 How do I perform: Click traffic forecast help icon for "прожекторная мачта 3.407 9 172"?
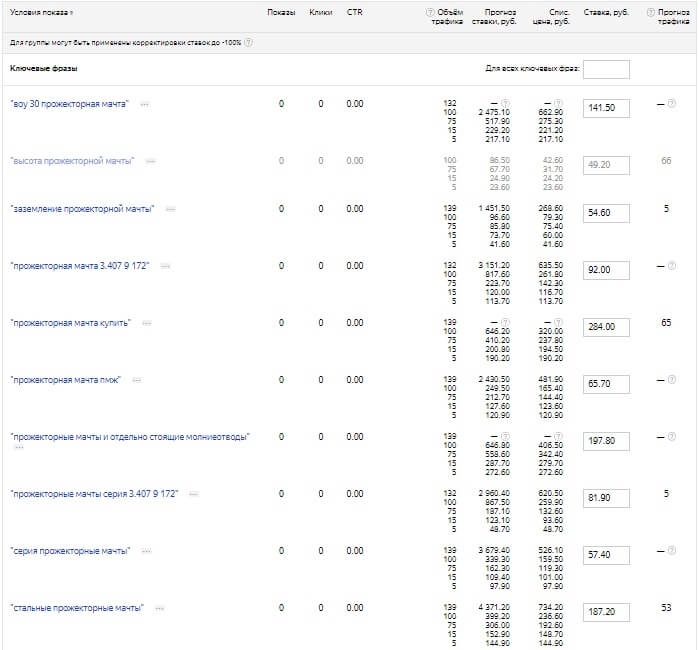[x=672, y=266]
